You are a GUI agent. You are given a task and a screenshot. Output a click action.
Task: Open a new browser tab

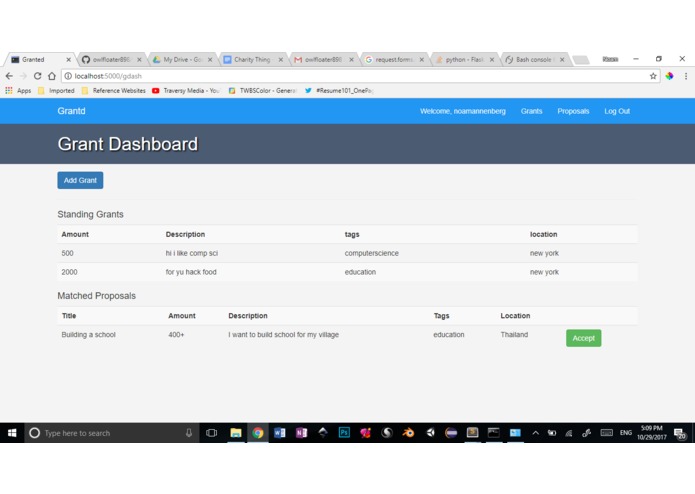tap(581, 60)
